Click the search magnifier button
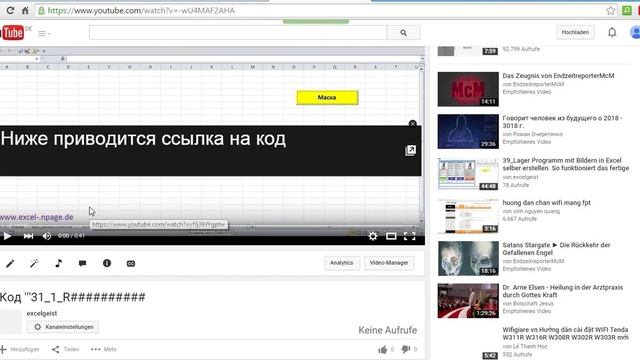The image size is (640, 360). (403, 33)
